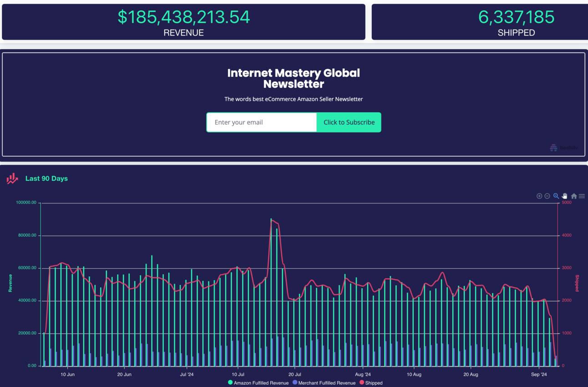Select the panning hand tool
Screen dimensions: 588x387
point(565,196)
